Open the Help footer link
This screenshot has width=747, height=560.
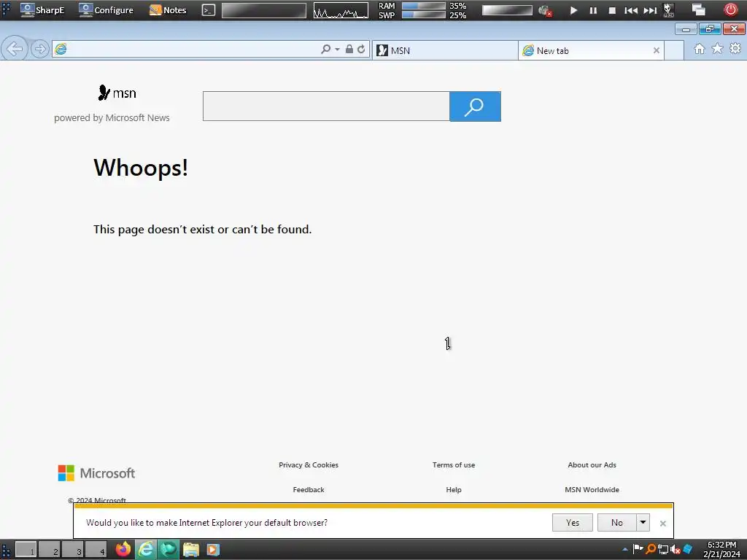pyautogui.click(x=454, y=489)
